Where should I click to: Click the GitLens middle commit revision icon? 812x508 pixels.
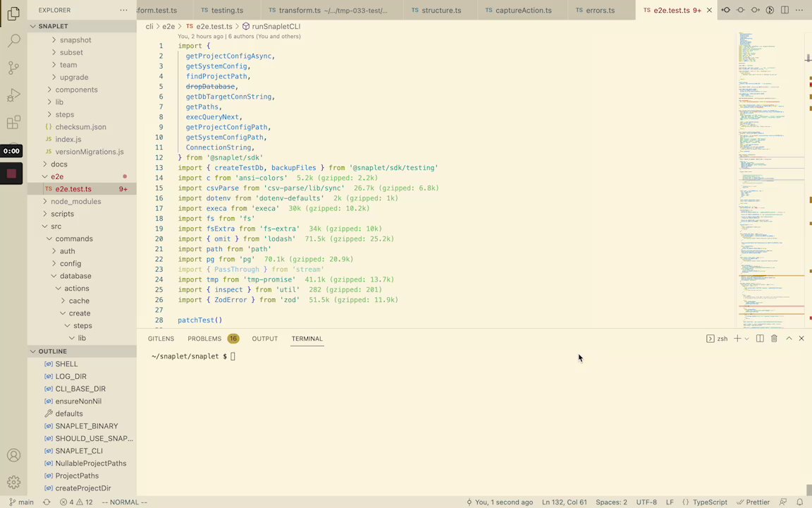point(741,10)
